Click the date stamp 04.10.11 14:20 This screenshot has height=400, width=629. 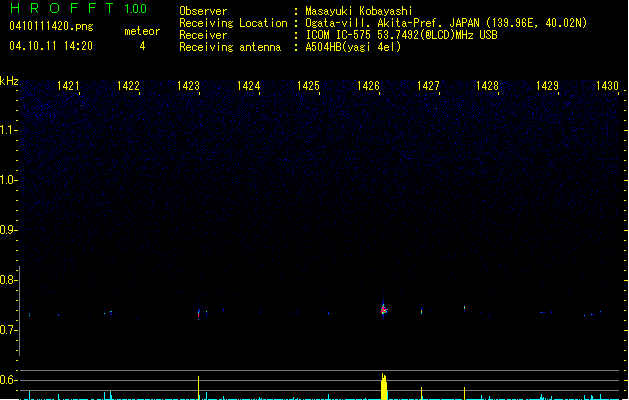(51, 46)
